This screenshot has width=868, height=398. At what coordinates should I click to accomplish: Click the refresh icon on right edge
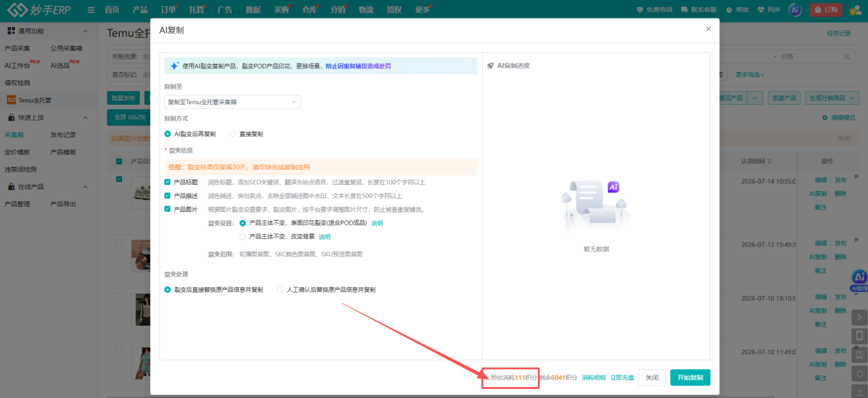pyautogui.click(x=859, y=374)
